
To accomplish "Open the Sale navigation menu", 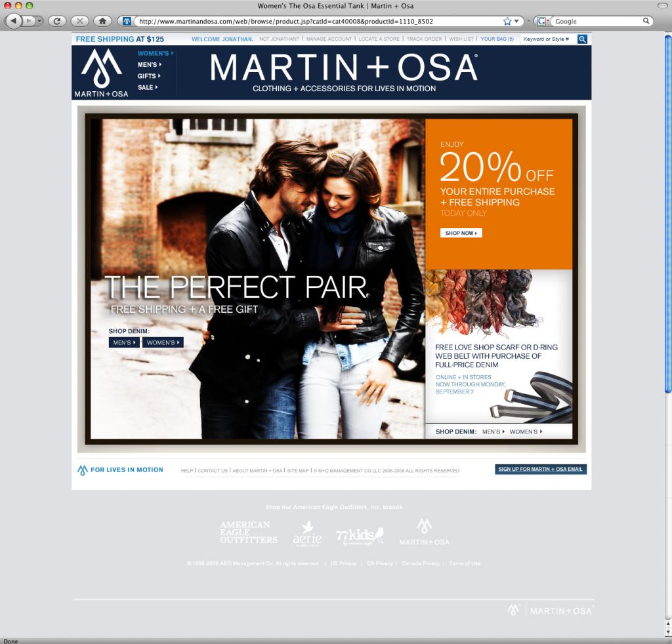I will [148, 87].
